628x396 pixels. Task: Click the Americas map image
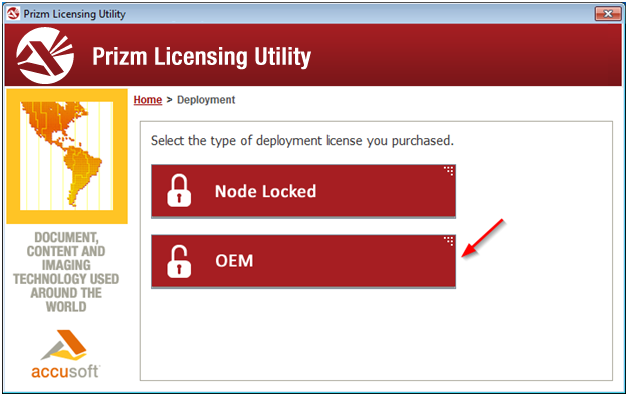click(67, 156)
